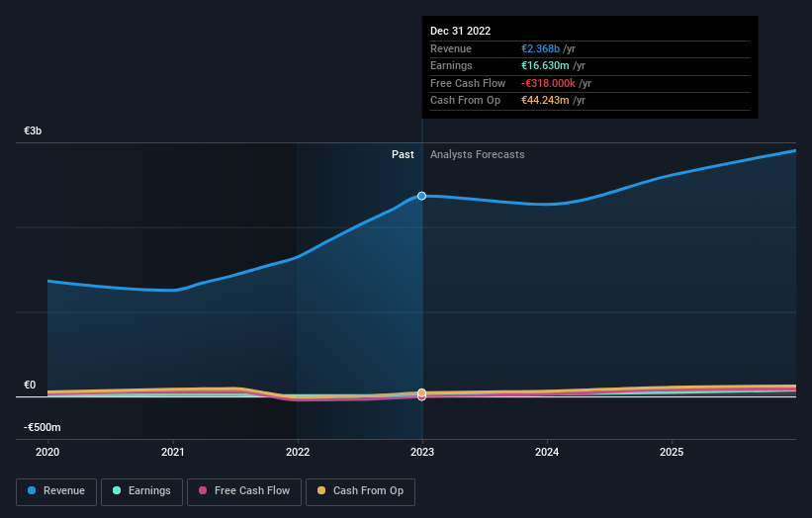Click the orange Cash From Op legend dot
The width and height of the screenshot is (812, 518).
click(321, 490)
